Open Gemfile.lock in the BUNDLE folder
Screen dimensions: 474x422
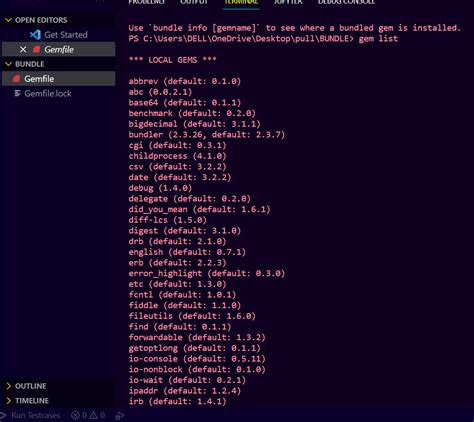[48, 93]
